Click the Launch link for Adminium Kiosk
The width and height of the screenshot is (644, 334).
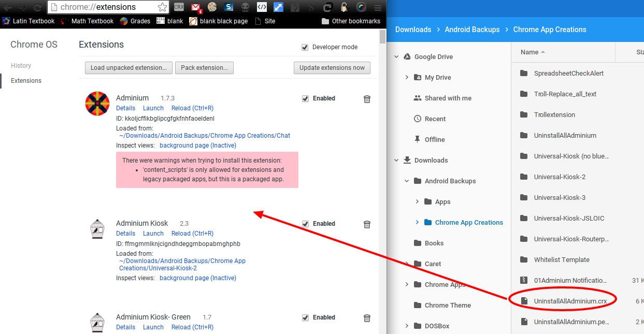153,234
